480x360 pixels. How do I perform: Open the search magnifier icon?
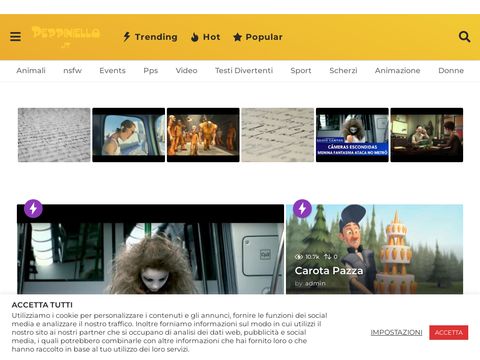click(464, 36)
